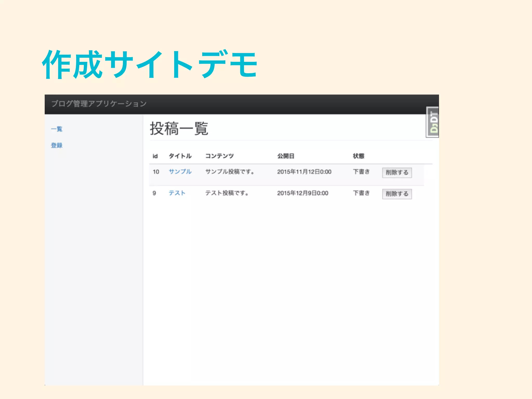
Task: Open the ブログ管理アプリケーション header title
Action: (99, 104)
